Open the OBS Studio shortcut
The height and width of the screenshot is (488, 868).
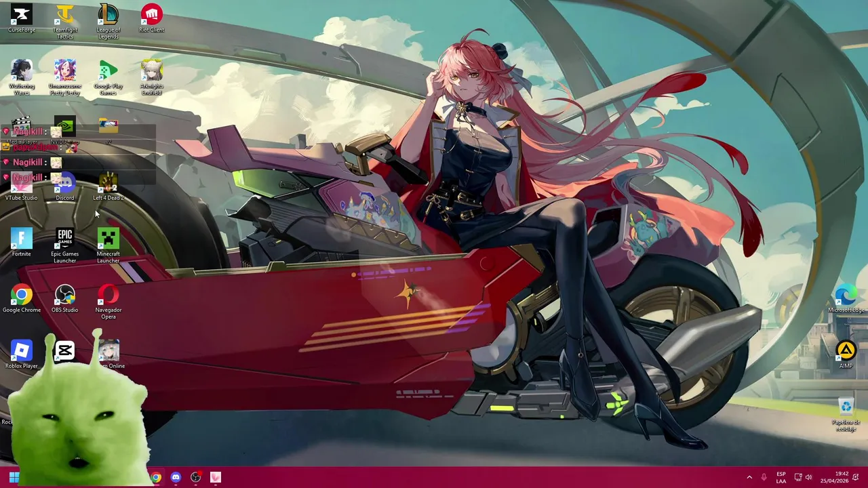point(65,299)
